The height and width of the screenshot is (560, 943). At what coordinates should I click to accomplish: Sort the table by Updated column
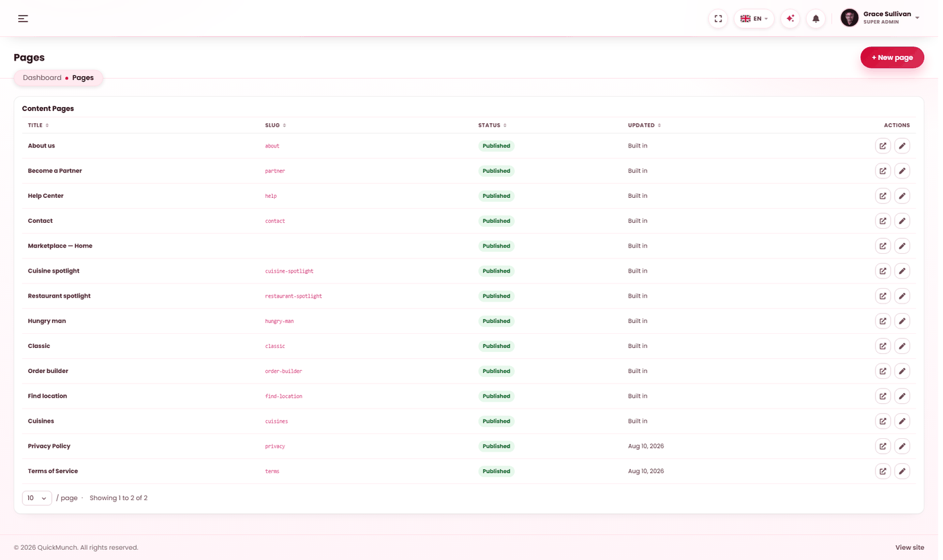tap(645, 125)
